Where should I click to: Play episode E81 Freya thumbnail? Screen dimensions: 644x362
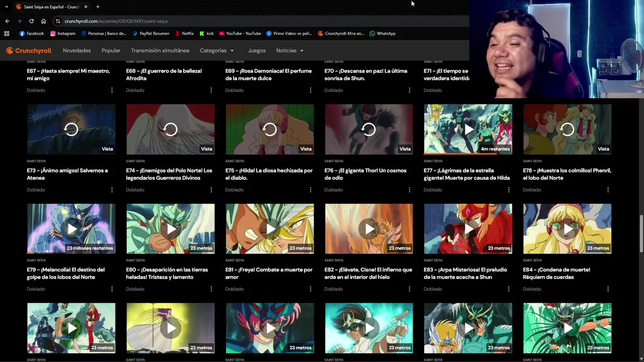[x=270, y=229]
